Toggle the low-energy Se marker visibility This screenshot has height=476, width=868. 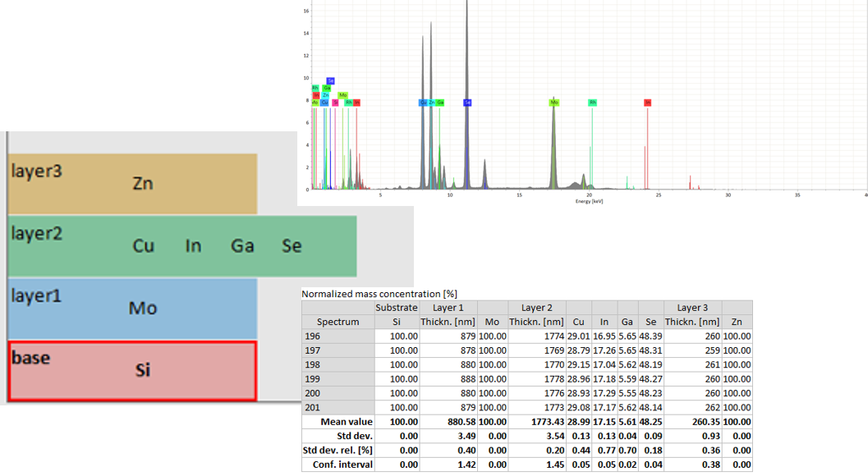point(330,80)
